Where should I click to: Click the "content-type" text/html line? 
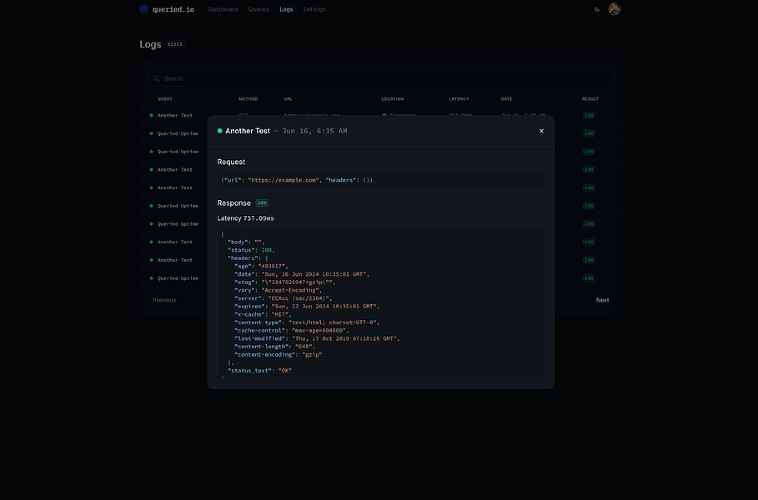pos(307,322)
